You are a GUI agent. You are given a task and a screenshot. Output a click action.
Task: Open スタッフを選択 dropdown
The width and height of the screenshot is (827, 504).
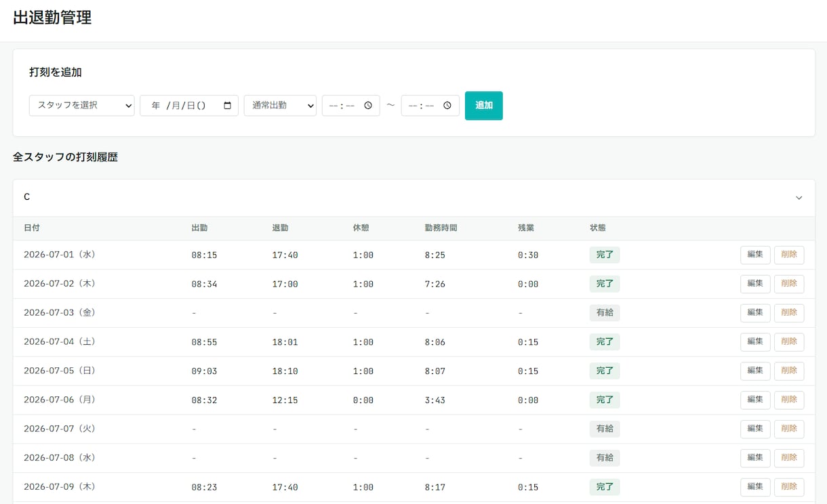82,106
